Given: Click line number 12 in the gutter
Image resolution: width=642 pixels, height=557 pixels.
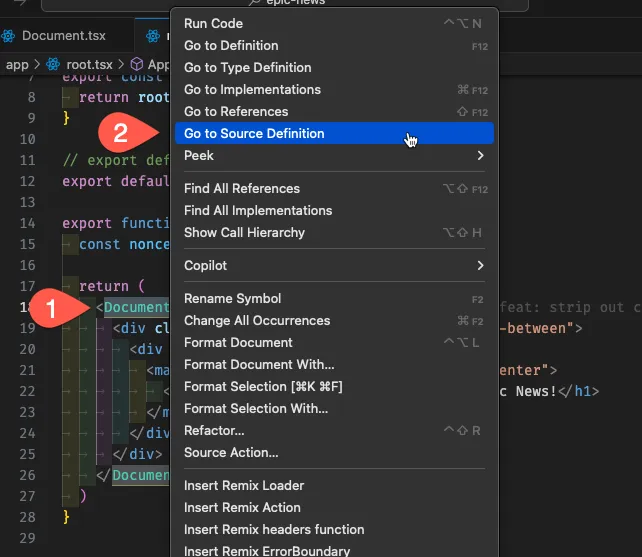Looking at the screenshot, I should click(27, 181).
